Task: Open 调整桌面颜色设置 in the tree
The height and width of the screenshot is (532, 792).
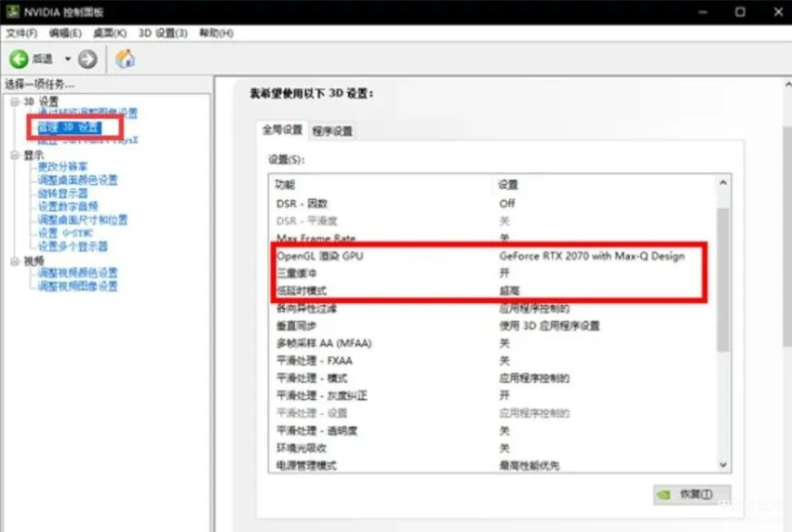Action: click(78, 180)
